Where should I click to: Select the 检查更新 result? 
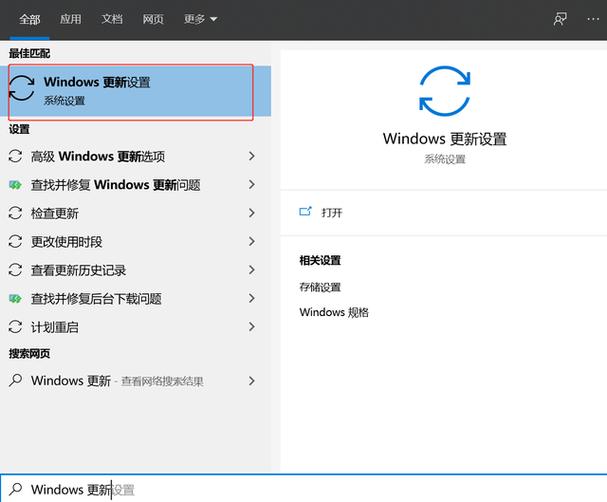click(x=135, y=213)
